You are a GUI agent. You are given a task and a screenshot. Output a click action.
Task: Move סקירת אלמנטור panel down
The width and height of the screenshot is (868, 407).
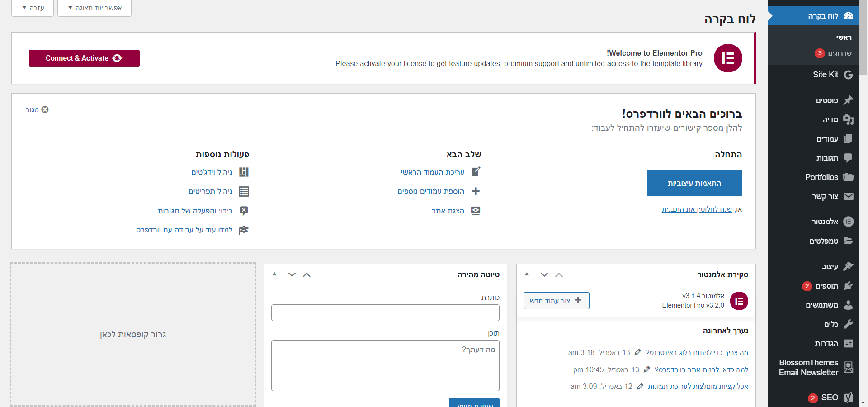544,274
